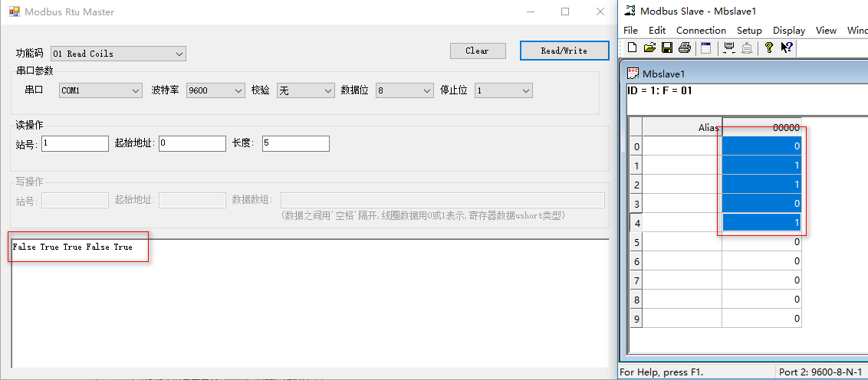Select coil value in row 1 of Mbslave1
The image size is (868, 380).
pos(761,165)
